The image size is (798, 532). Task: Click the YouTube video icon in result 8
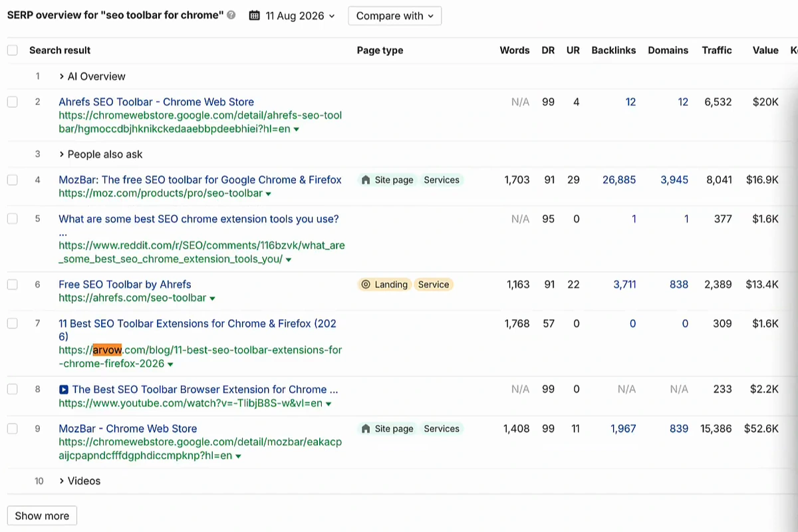pos(63,390)
